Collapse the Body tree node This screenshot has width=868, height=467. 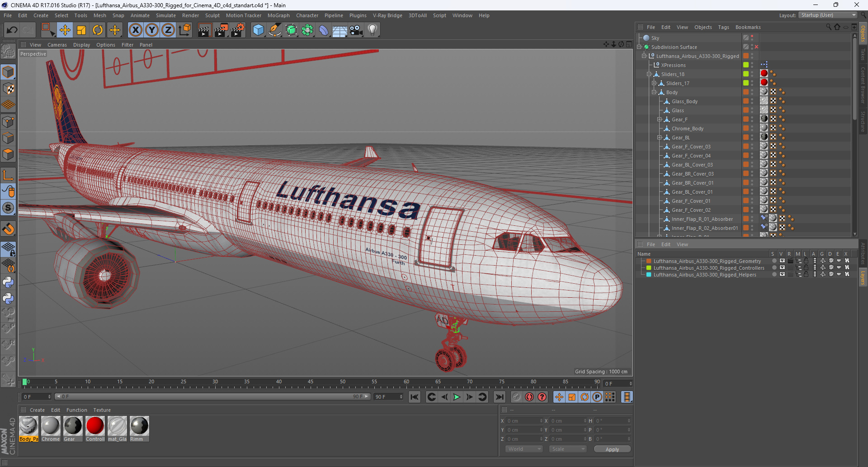tap(654, 92)
